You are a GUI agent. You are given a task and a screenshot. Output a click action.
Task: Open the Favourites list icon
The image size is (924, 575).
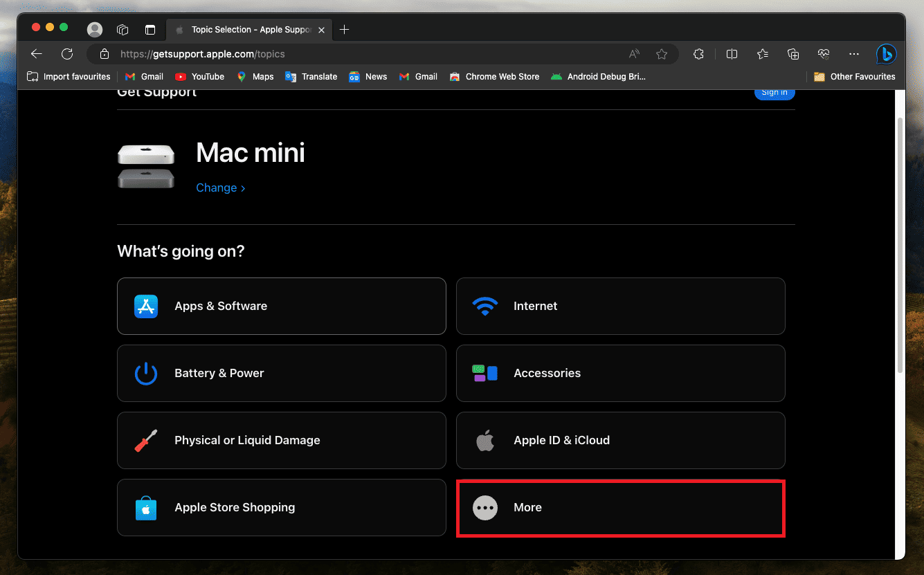[x=763, y=54]
